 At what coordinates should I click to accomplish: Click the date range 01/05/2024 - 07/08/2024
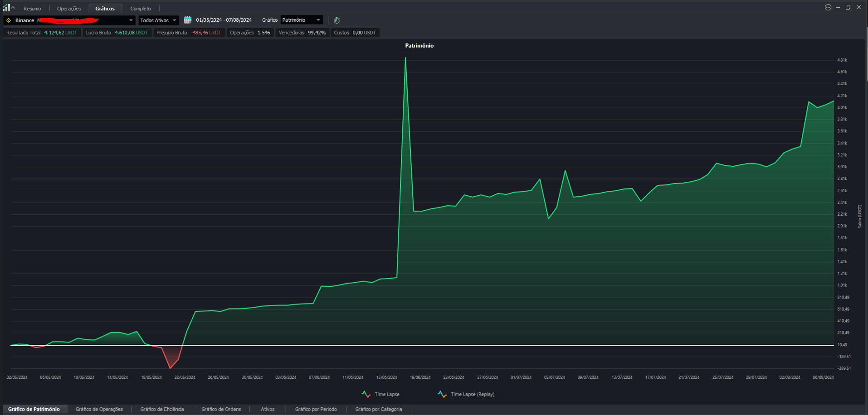point(224,20)
